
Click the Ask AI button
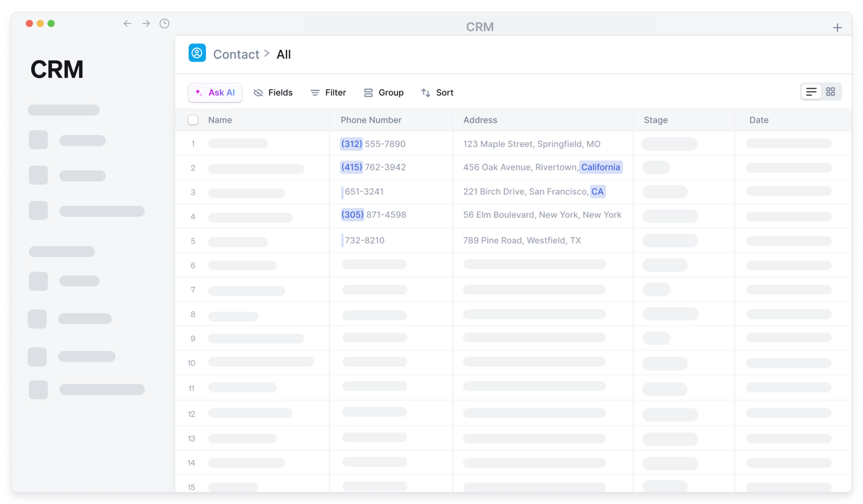(x=215, y=93)
